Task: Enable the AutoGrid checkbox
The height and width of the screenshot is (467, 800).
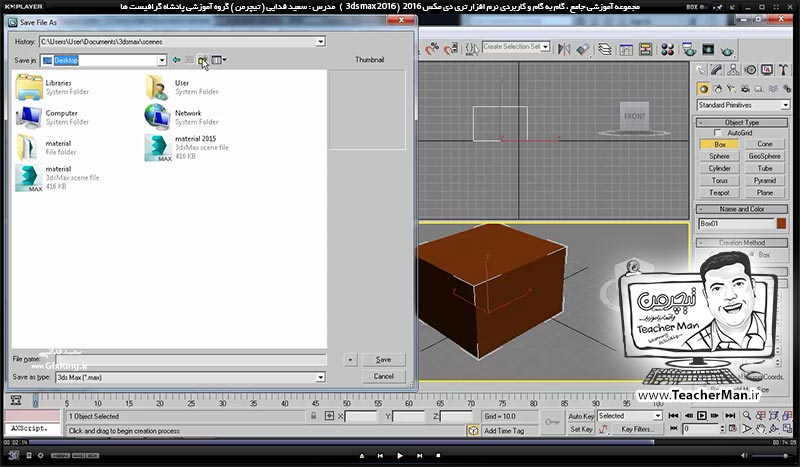Action: click(717, 133)
